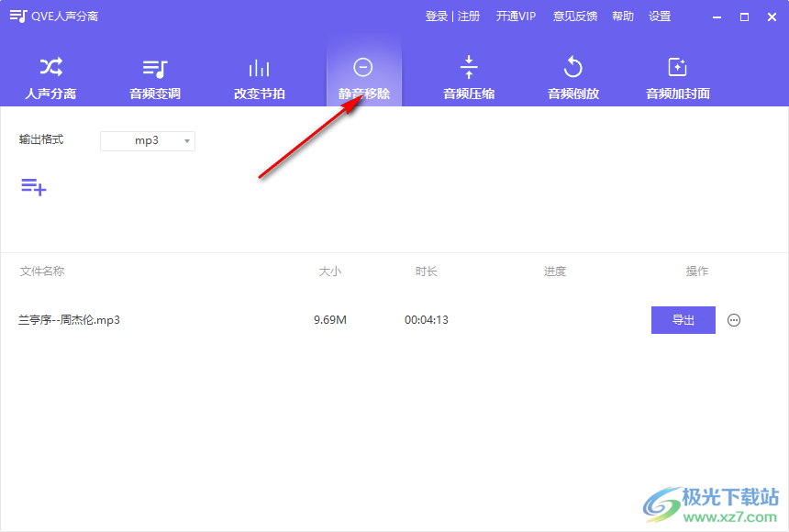The height and width of the screenshot is (532, 789).
Task: Open the mp3 output format dropdown
Action: [x=148, y=140]
